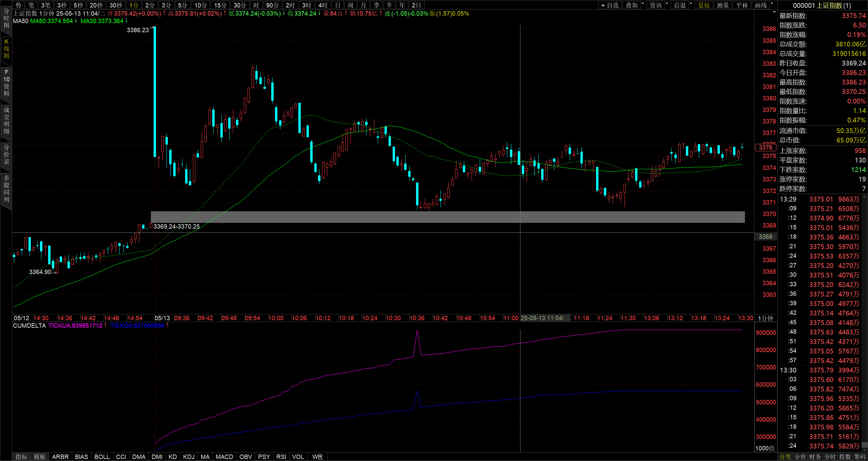The width and height of the screenshot is (868, 461).
Task: Switch chart to 2时 period
Action: [x=291, y=5]
